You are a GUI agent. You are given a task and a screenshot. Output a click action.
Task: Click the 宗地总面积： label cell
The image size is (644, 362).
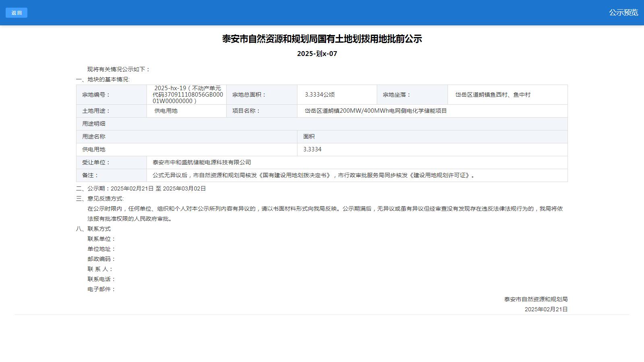[x=262, y=95]
